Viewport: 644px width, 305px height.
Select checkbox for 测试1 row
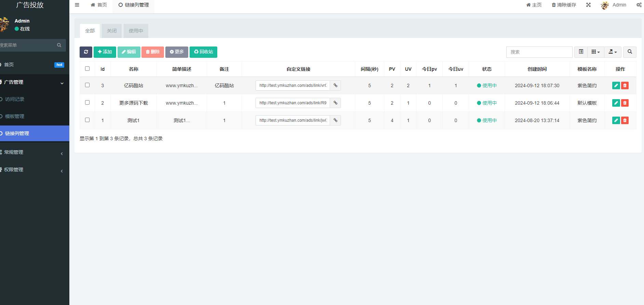point(87,120)
